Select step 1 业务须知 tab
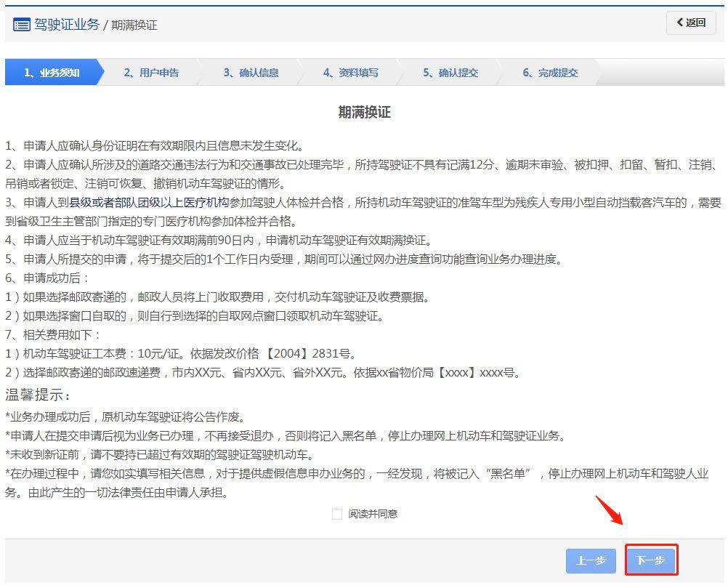 point(52,73)
